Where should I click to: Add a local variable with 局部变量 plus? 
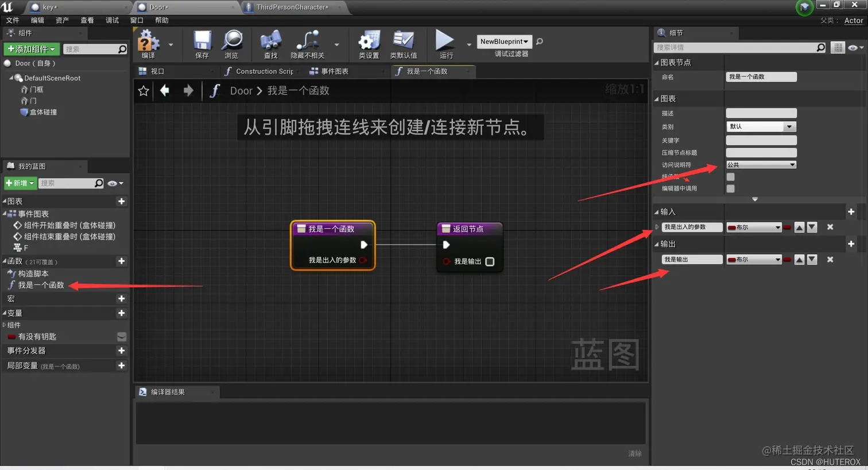(x=121, y=365)
